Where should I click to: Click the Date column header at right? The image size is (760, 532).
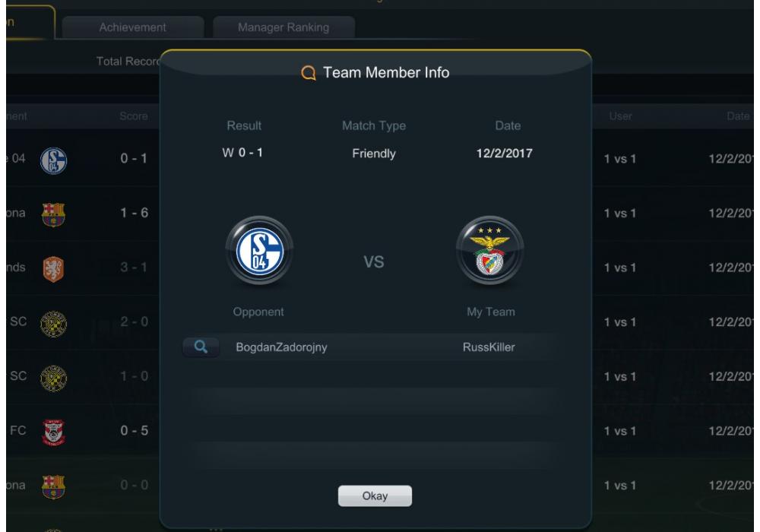click(x=738, y=116)
